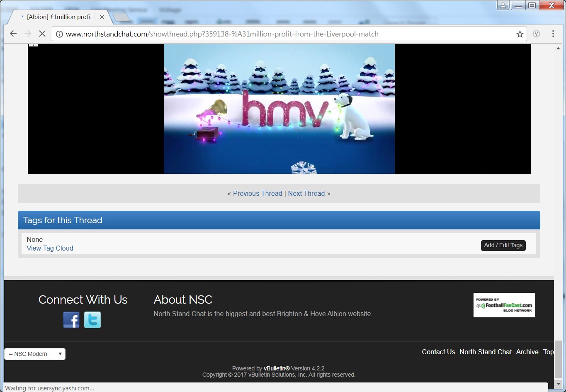Image resolution: width=566 pixels, height=392 pixels.
Task: Click the scrollbar up arrow
Action: tap(558, 48)
